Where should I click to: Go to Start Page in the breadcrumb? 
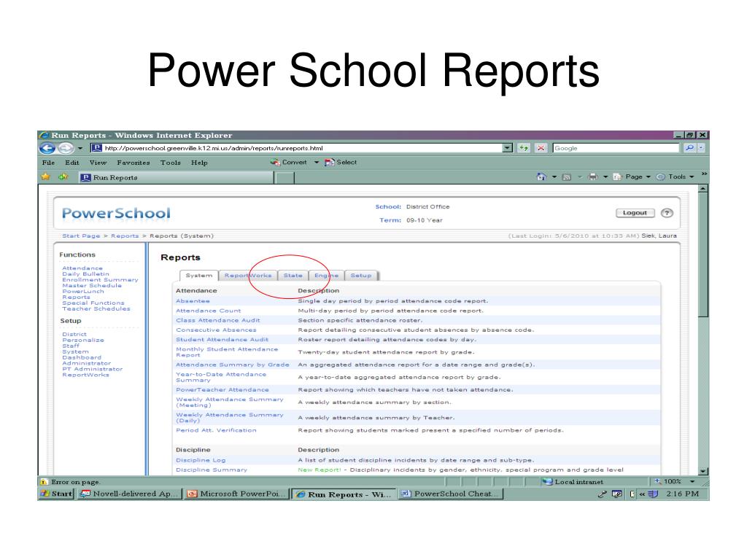coord(81,236)
